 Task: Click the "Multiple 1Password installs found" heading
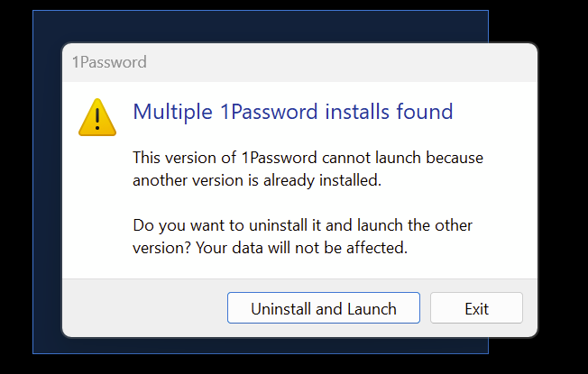pyautogui.click(x=292, y=113)
